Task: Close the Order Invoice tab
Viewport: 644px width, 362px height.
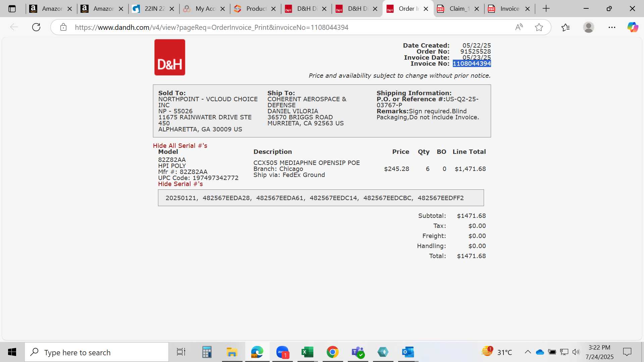Action: pyautogui.click(x=426, y=9)
